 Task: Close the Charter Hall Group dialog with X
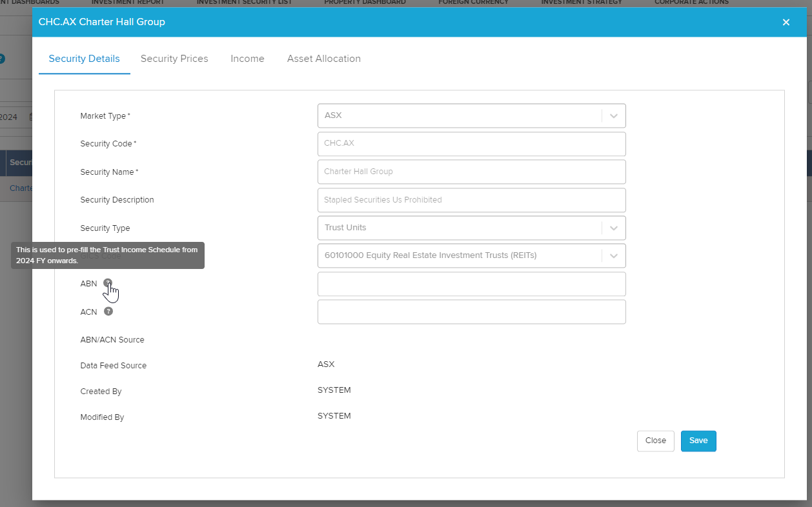786,22
